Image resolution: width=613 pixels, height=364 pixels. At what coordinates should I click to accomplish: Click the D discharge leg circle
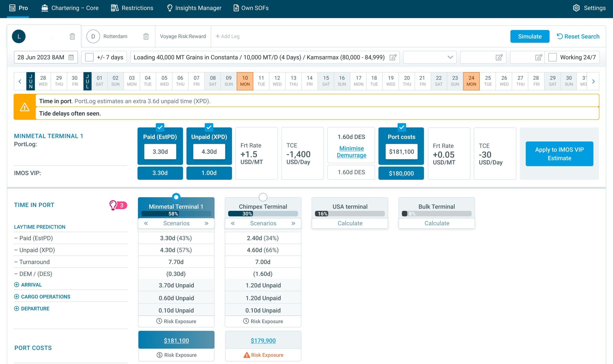coord(93,36)
